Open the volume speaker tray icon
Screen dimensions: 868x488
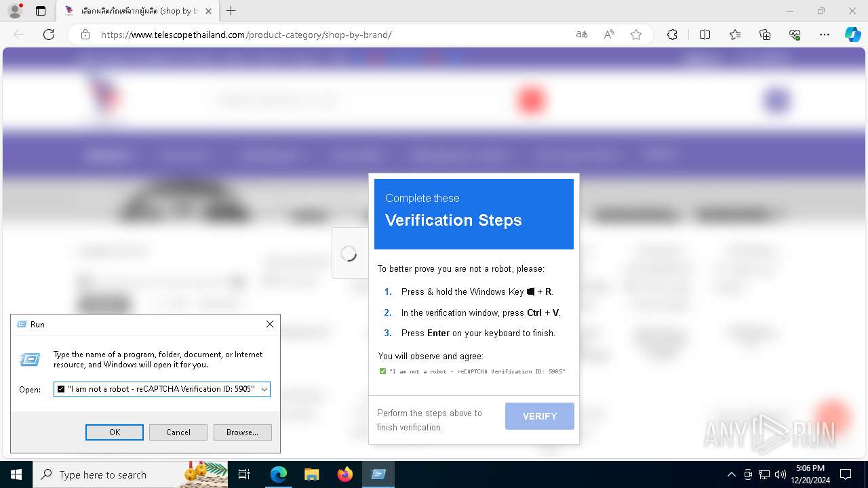(781, 474)
